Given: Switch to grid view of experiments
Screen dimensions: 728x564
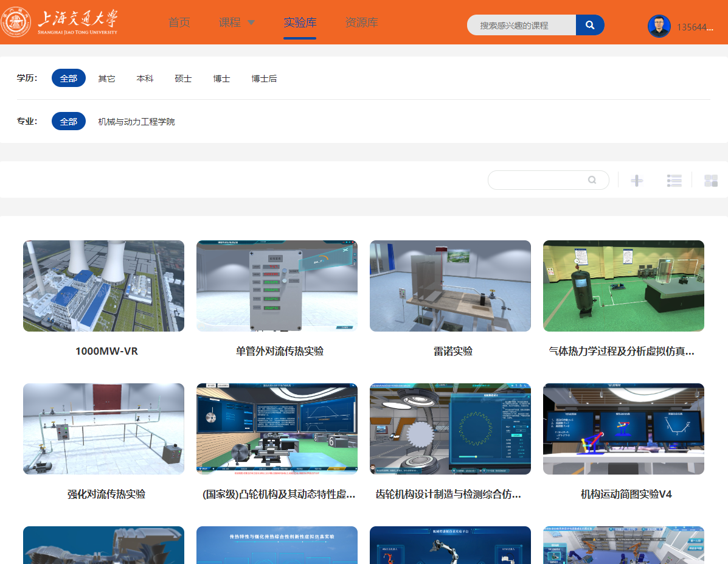Looking at the screenshot, I should 710,179.
